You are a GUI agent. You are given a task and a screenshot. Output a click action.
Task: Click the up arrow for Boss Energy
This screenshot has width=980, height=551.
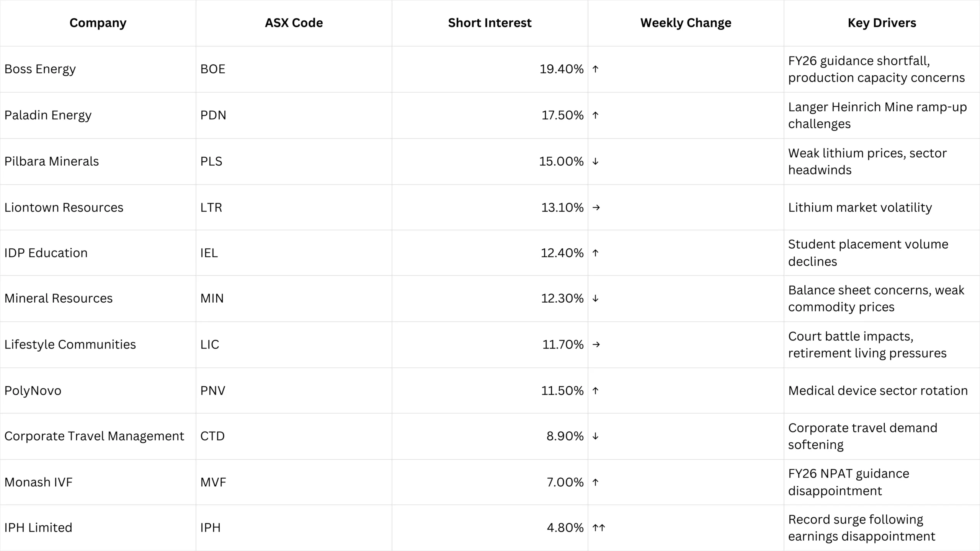click(595, 69)
